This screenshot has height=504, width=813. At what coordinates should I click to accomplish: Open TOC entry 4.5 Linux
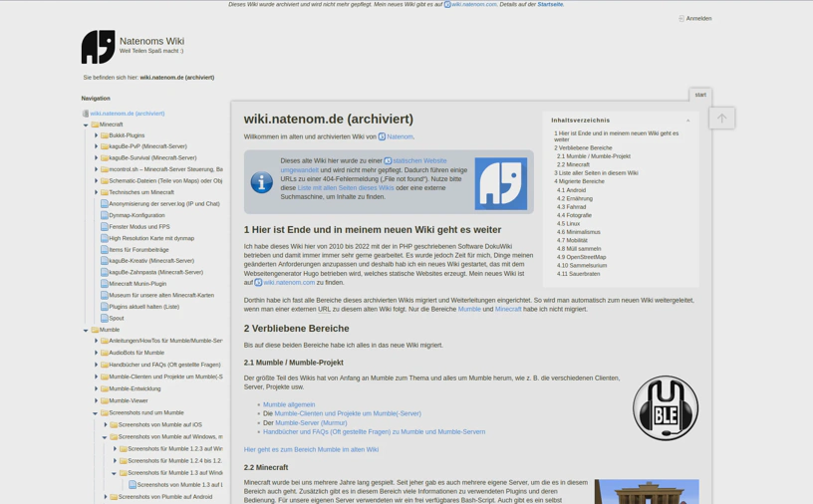click(x=568, y=224)
